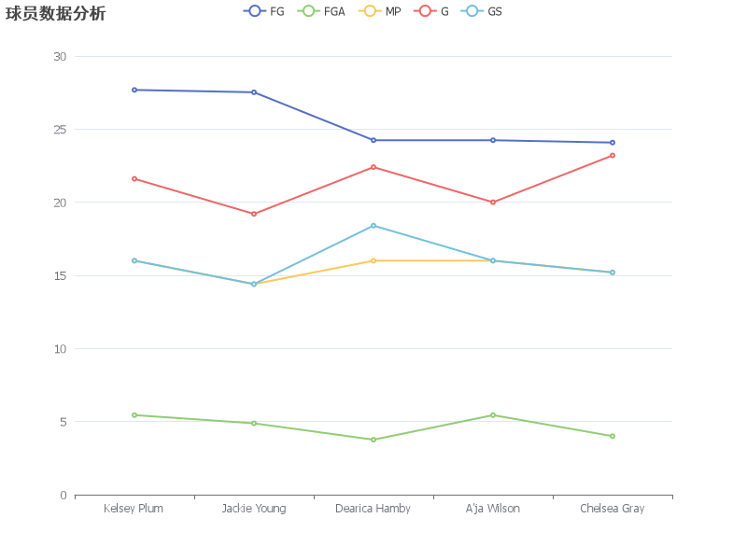Toggle the FGA series legend item
747x560 pixels.
(x=321, y=11)
